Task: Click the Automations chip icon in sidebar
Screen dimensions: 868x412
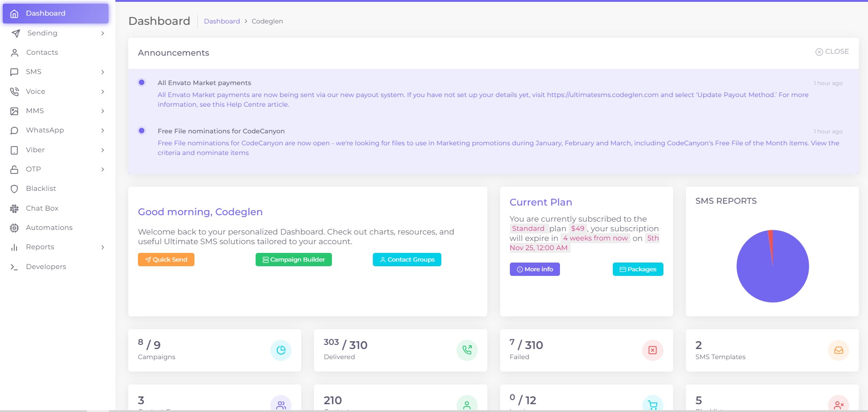Action: [x=14, y=228]
